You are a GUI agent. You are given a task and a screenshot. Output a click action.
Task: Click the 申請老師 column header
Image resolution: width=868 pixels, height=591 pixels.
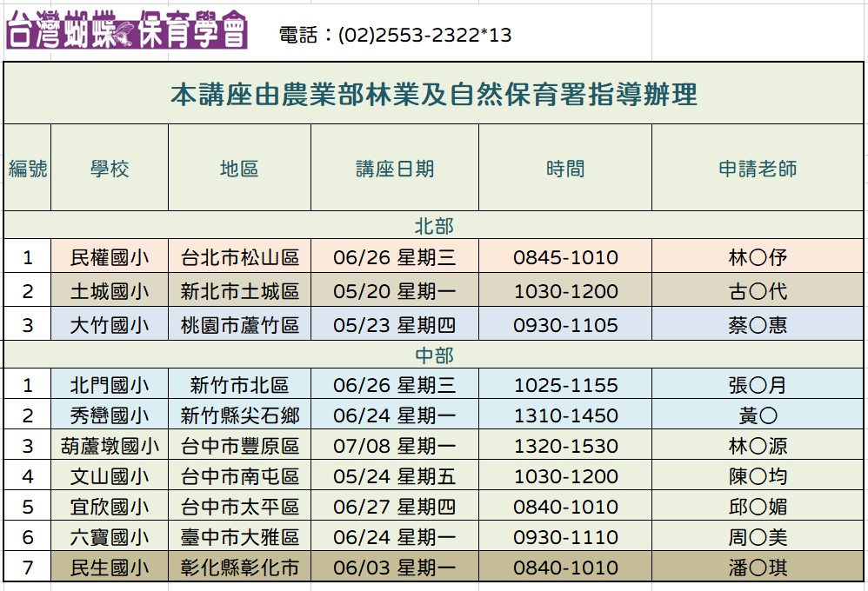pyautogui.click(x=758, y=169)
